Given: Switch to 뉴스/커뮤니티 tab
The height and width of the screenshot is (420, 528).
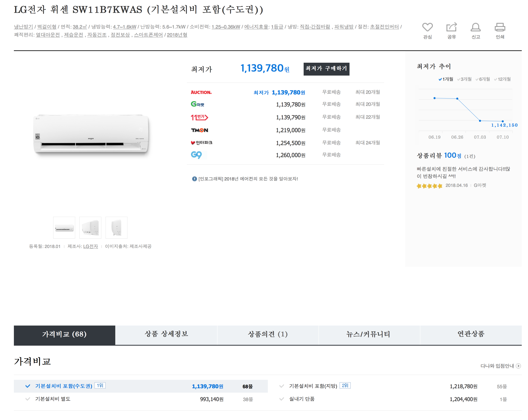Looking at the screenshot, I should point(369,334).
